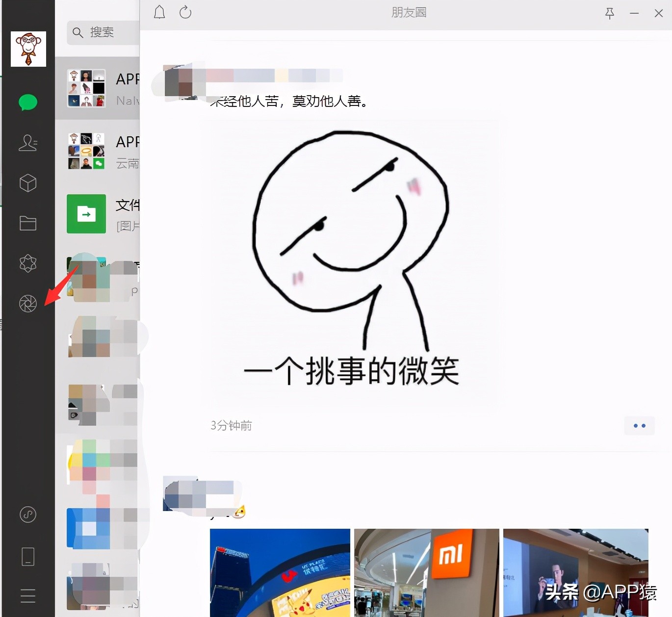This screenshot has width=672, height=617.
Task: Click your profile avatar at top left
Action: 28,49
